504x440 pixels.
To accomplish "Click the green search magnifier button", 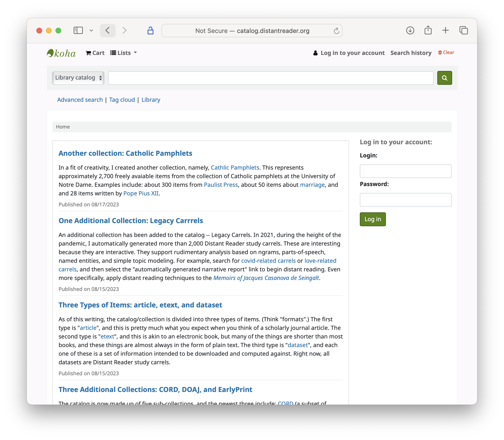I will point(444,78).
